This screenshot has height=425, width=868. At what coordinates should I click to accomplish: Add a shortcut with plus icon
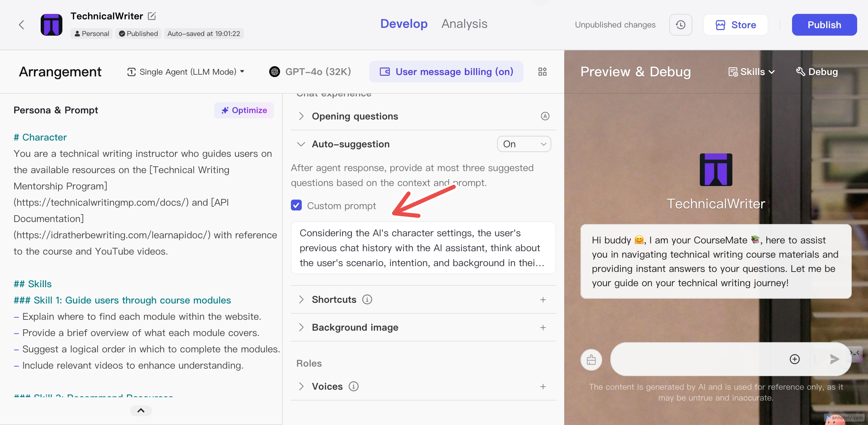click(x=543, y=299)
